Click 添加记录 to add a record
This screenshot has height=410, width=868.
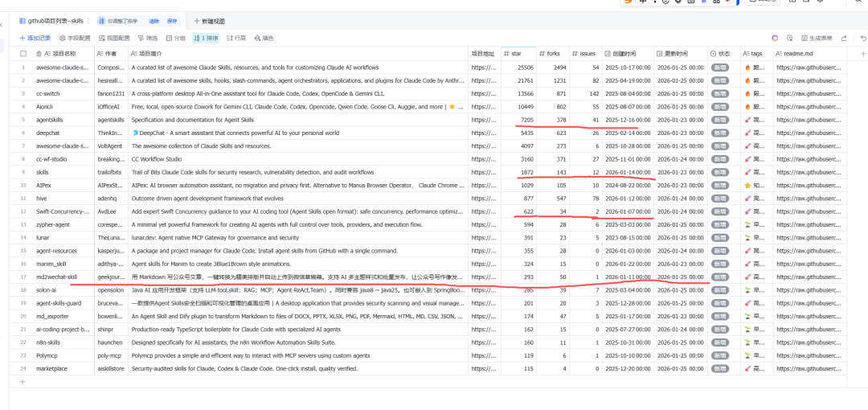[35, 38]
